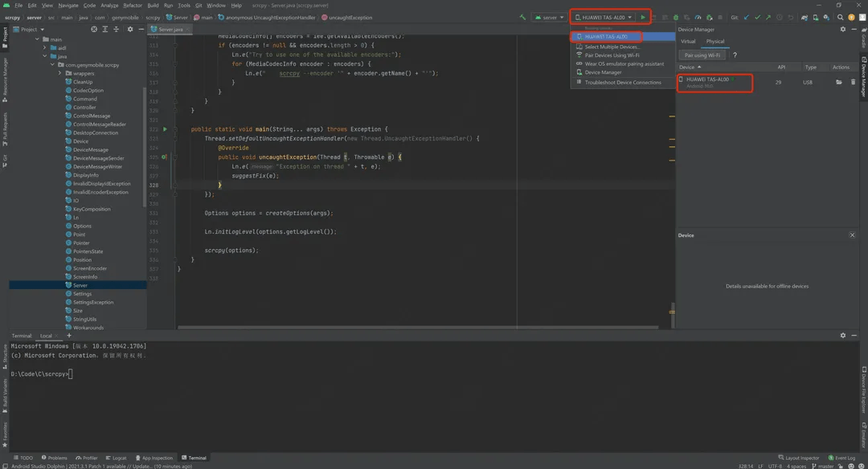The image size is (868, 469).
Task: Run the app with the green play button
Action: (x=643, y=17)
